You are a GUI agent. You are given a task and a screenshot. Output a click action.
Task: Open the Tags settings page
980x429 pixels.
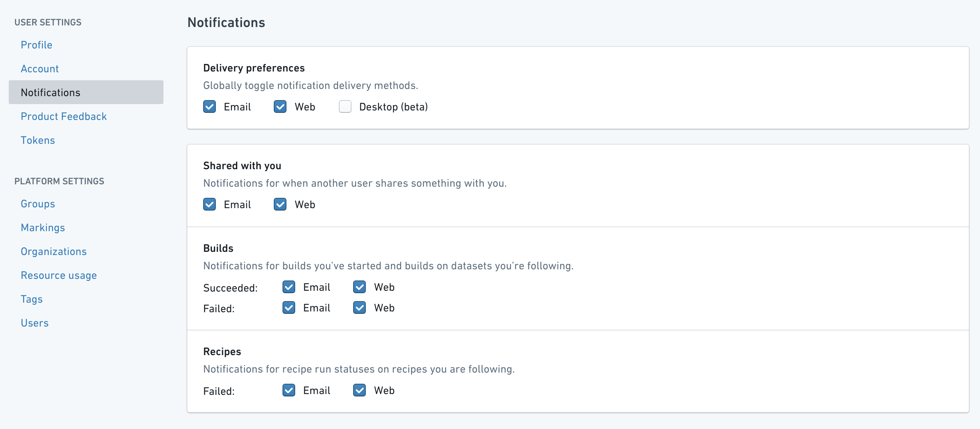click(x=32, y=299)
